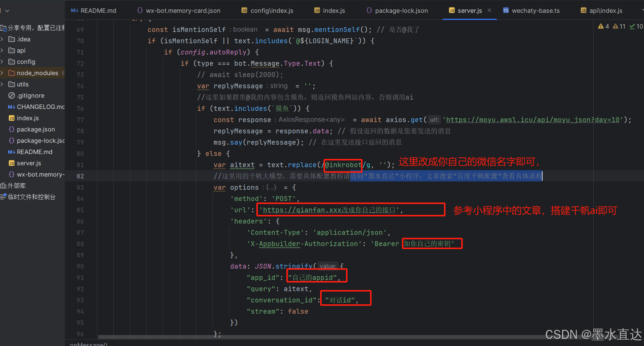
Task: Open 临时文件和控制台 scratches node
Action: pos(32,197)
